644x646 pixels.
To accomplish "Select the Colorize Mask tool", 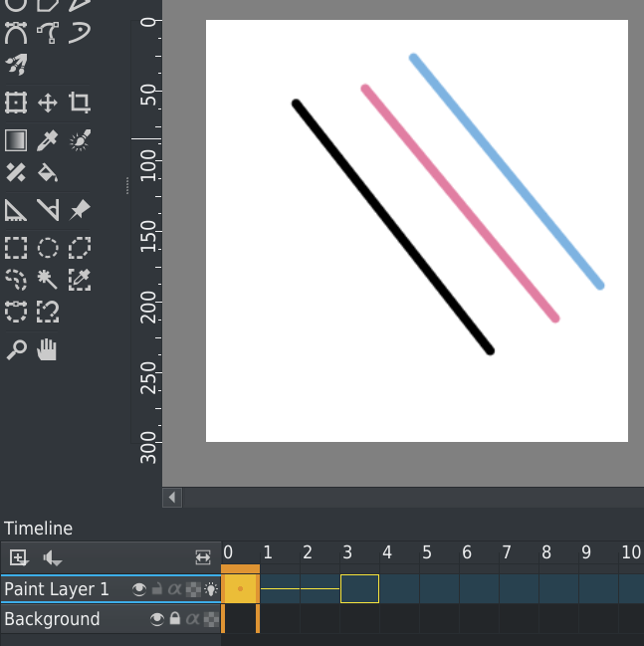I will click(x=79, y=140).
